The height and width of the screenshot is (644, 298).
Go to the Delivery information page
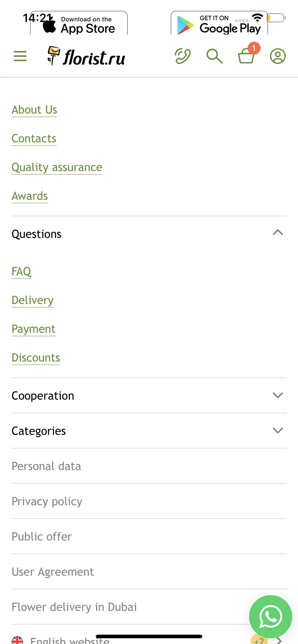33,300
